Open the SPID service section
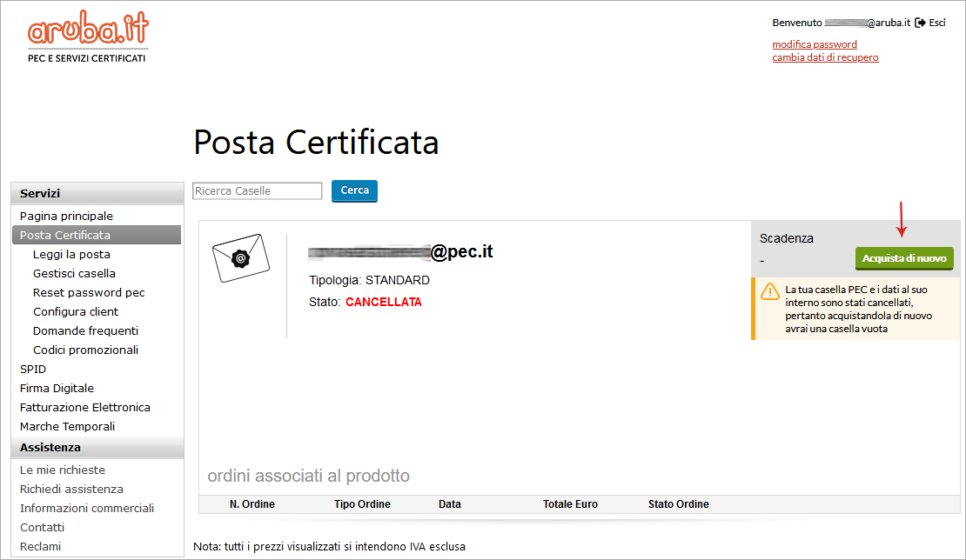The width and height of the screenshot is (966, 560). coord(33,369)
